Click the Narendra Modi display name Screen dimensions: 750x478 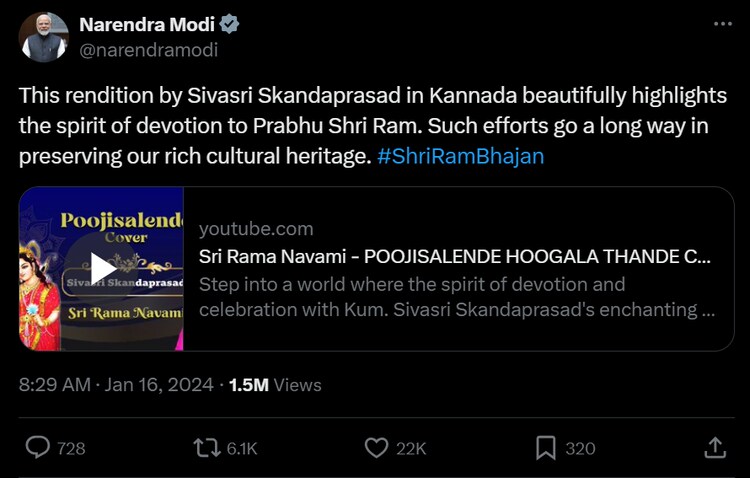click(x=146, y=25)
